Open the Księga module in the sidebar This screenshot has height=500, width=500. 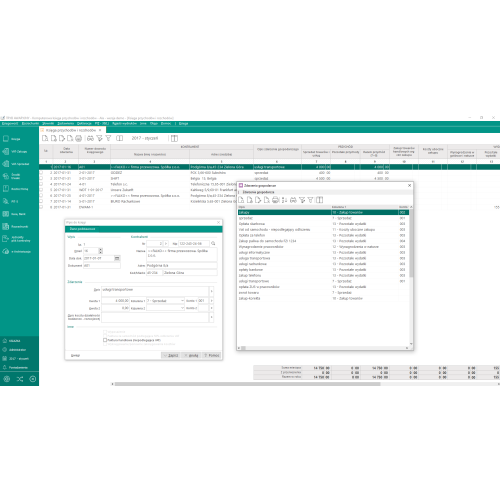coord(12,139)
